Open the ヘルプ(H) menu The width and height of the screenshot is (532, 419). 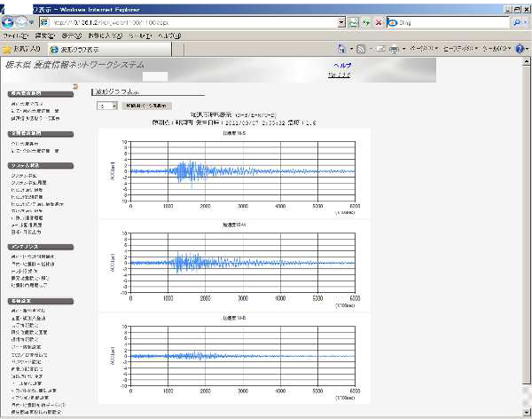(169, 36)
